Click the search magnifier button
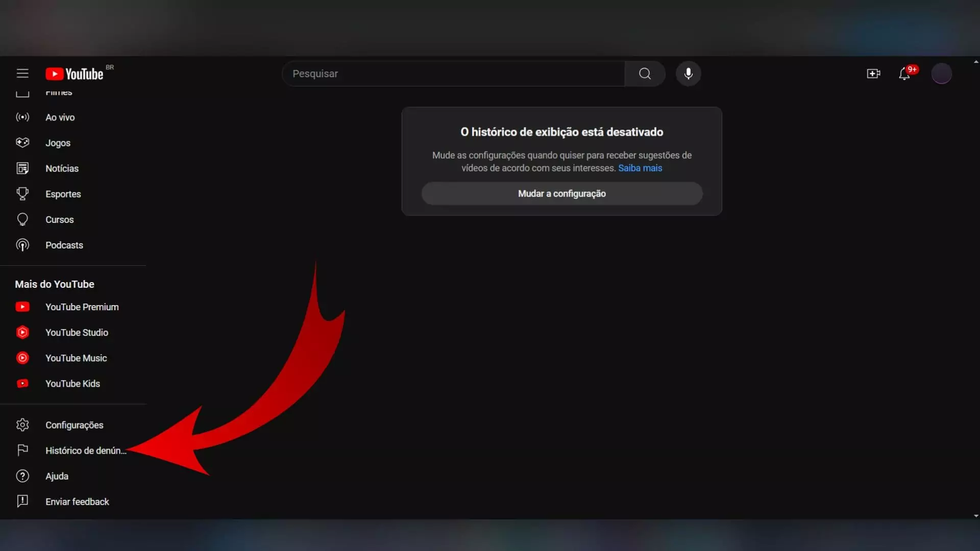Image resolution: width=980 pixels, height=551 pixels. pos(645,73)
